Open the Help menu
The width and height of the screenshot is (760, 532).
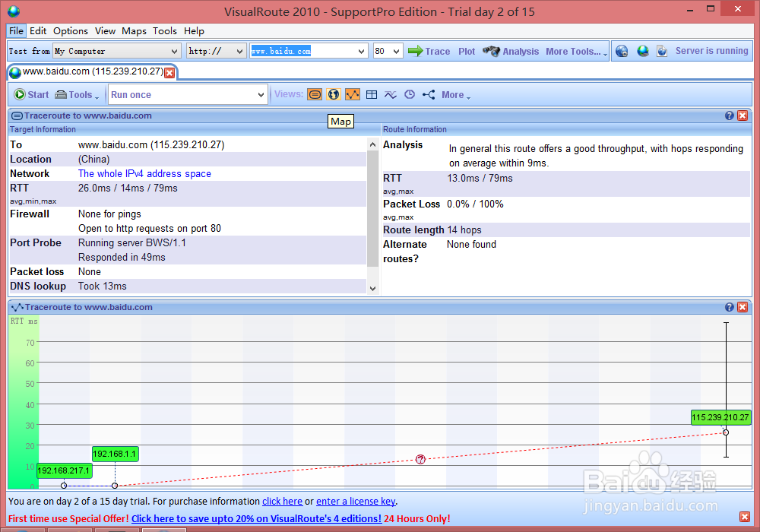[x=194, y=31]
